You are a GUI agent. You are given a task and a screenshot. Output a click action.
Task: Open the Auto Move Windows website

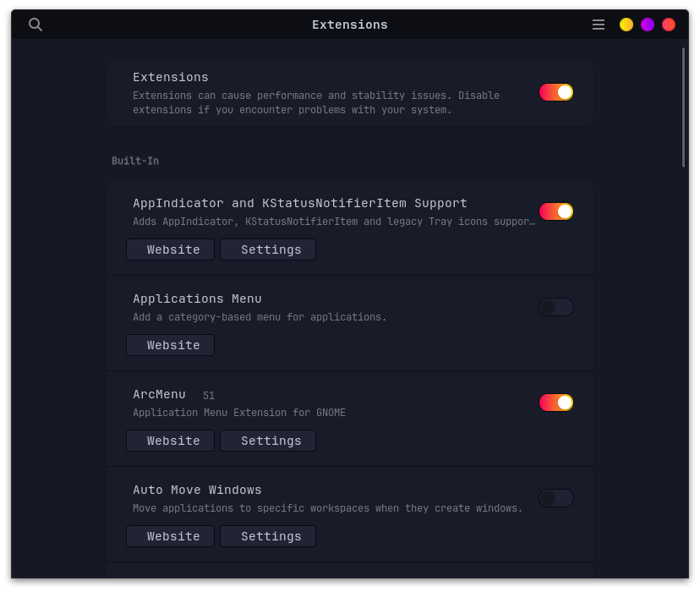click(170, 536)
